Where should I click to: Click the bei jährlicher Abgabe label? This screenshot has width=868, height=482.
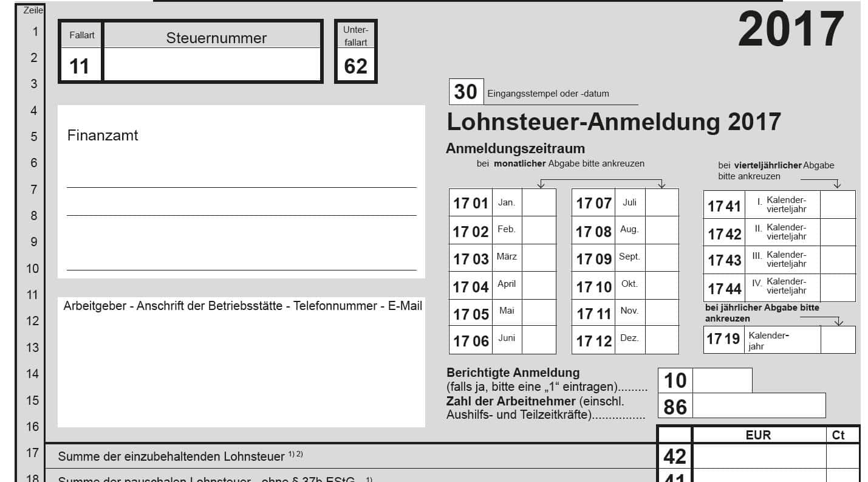click(762, 313)
